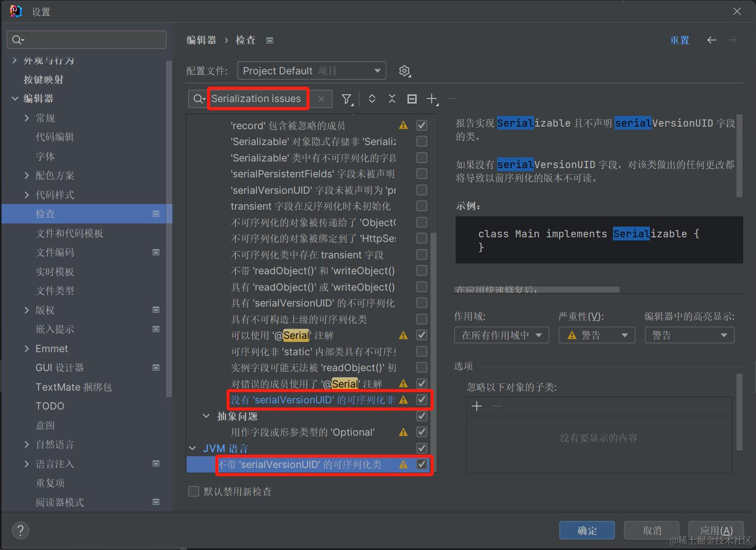Screen dimensions: 756x550
Task: Expand the 常规 tree node
Action: point(27,118)
